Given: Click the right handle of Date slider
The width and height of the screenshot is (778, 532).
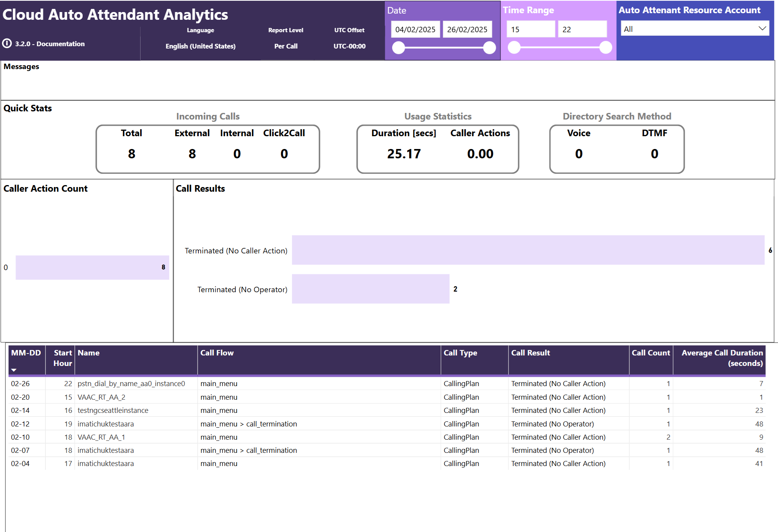Looking at the screenshot, I should click(x=490, y=48).
